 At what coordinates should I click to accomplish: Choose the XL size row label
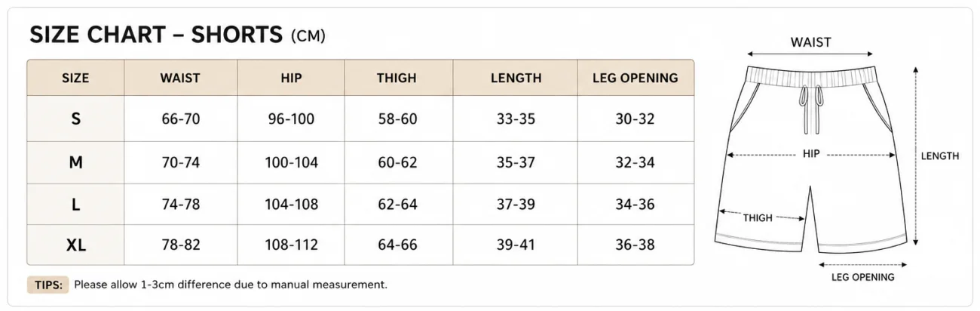(75, 245)
